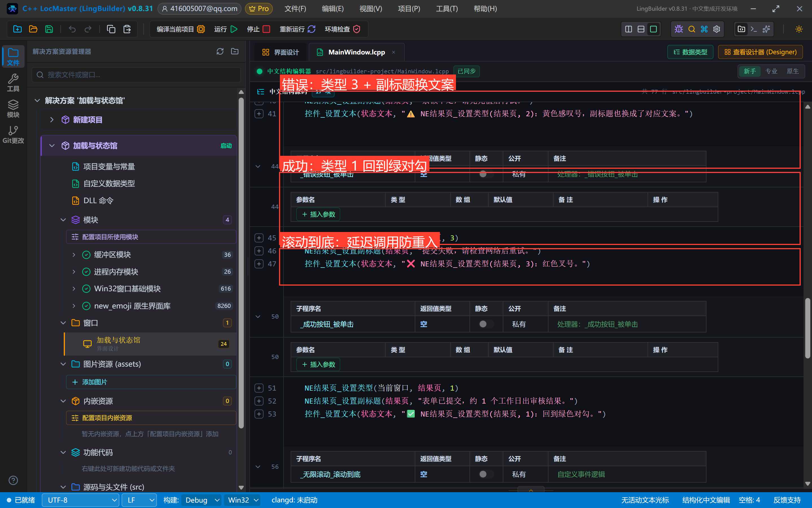Open folder icon in the toolbar
The height and width of the screenshot is (508, 812).
click(33, 29)
